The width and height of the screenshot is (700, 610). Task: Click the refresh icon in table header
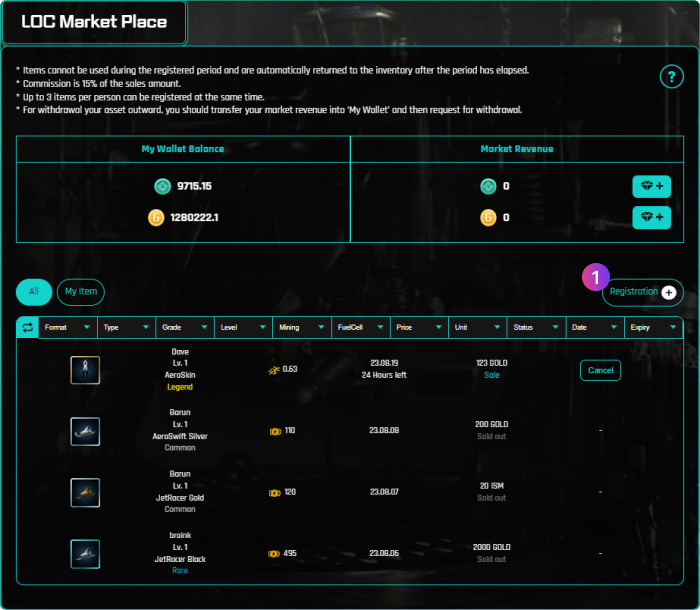click(x=27, y=327)
